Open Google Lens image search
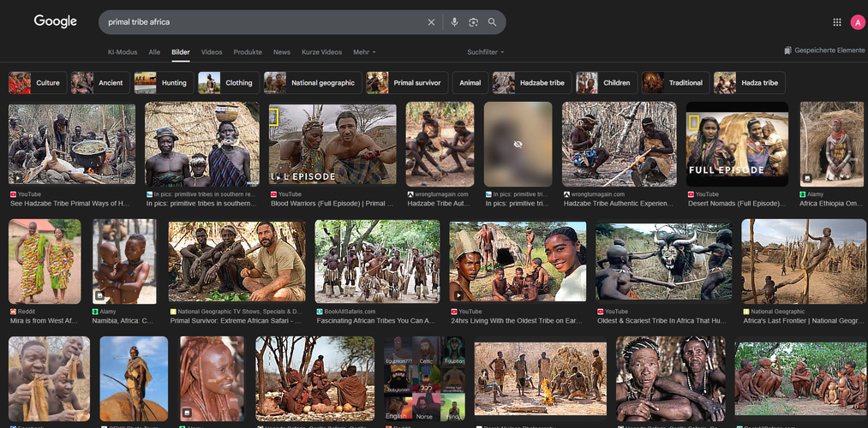Viewport: 868px width, 428px height. click(473, 22)
